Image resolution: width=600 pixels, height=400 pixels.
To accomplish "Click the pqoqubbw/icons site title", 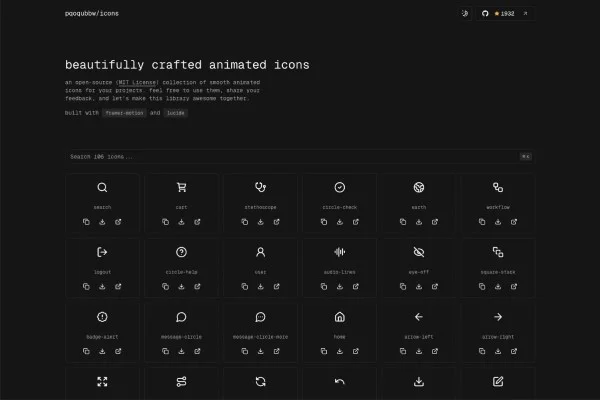I will tap(89, 14).
